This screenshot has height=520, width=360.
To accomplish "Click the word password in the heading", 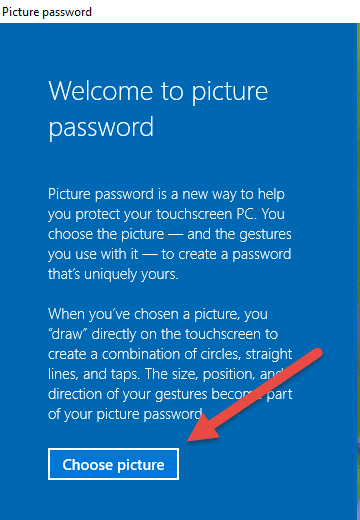I will pos(101,128).
